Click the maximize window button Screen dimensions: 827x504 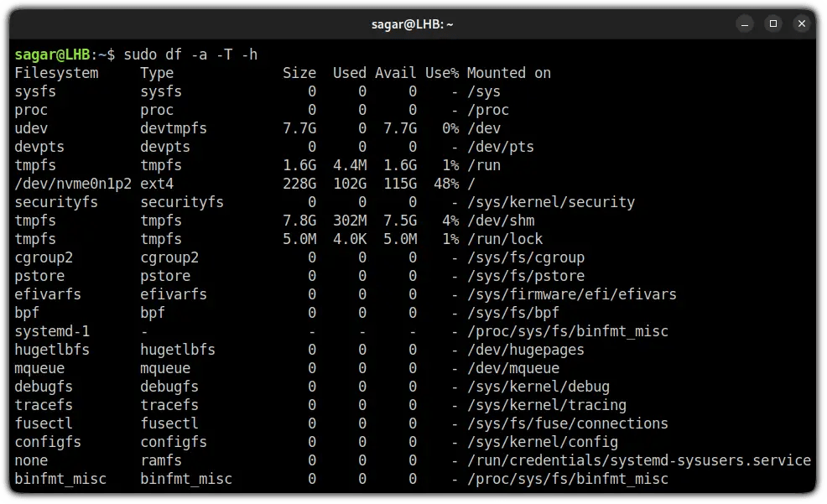(773, 23)
